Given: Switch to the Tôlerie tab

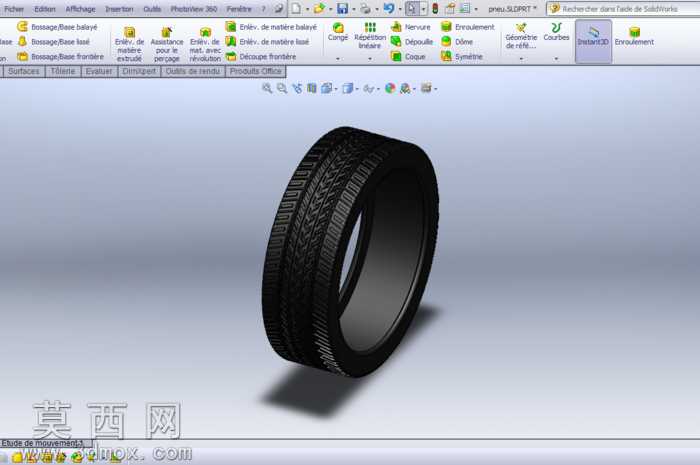Looking at the screenshot, I should pos(63,71).
